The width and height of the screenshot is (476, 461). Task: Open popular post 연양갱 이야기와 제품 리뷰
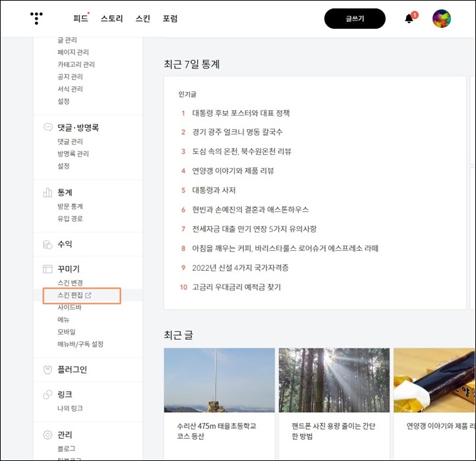pos(233,171)
